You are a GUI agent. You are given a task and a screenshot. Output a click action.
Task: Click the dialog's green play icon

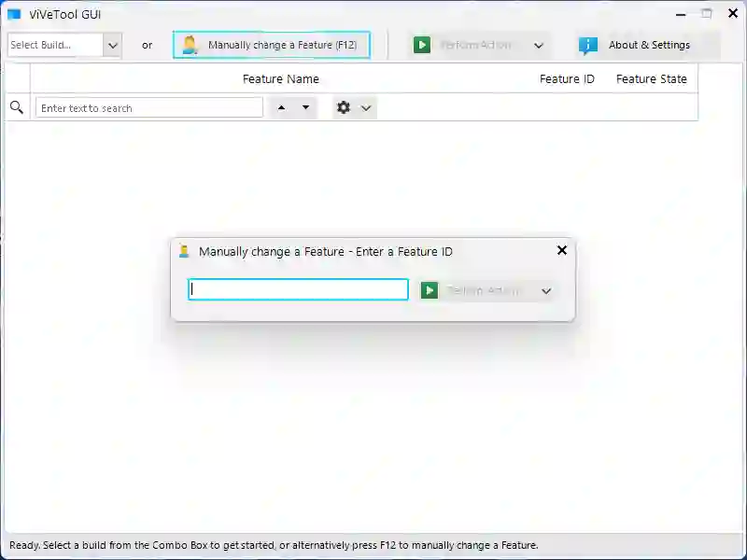click(x=430, y=290)
